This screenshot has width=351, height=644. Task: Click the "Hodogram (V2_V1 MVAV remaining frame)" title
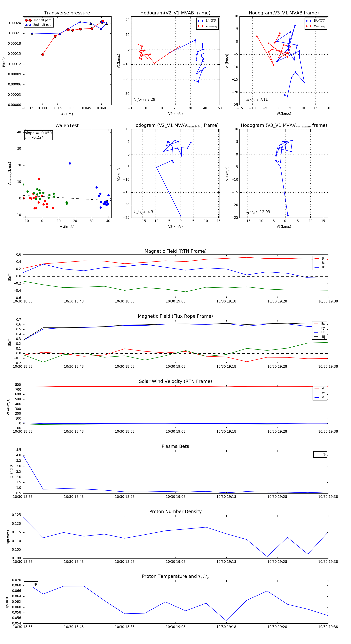click(x=175, y=125)
